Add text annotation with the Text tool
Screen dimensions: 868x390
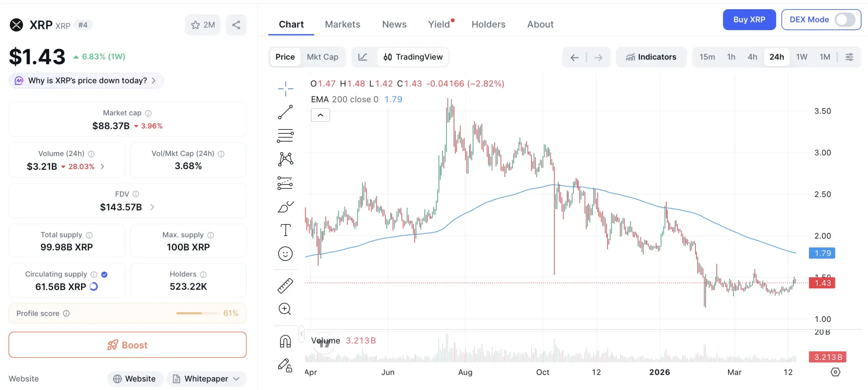[x=285, y=230]
